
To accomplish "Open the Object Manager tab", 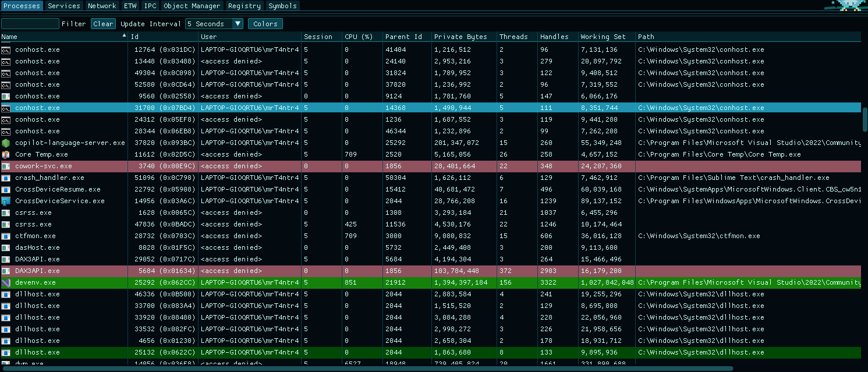I will [x=192, y=6].
